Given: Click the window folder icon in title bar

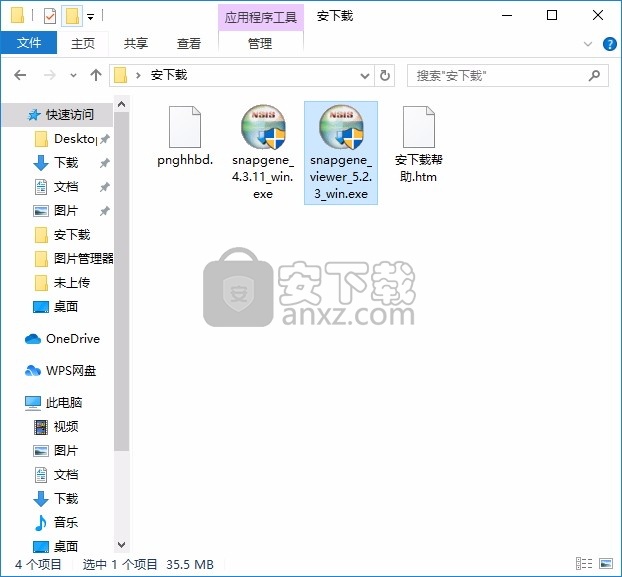Looking at the screenshot, I should click(18, 15).
